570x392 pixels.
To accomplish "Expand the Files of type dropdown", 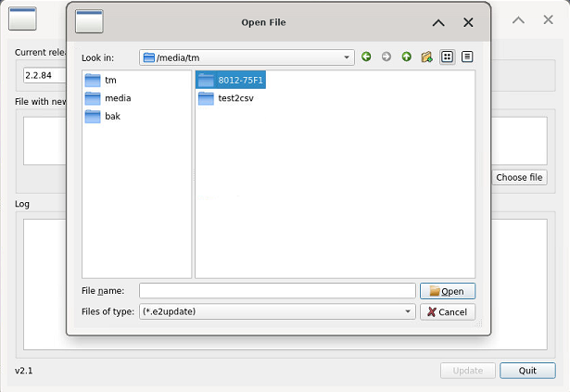I will tap(409, 312).
